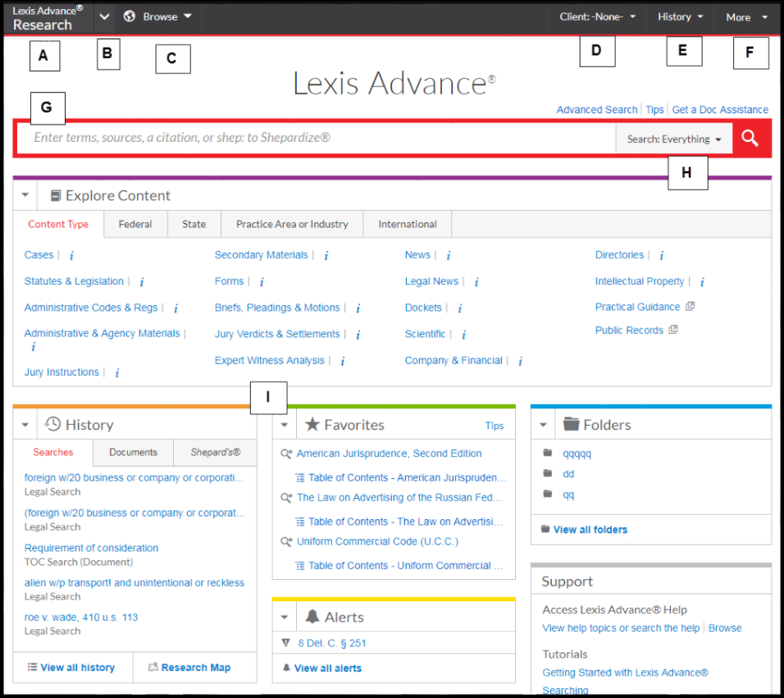Open Get a Doc Assistance link

pyautogui.click(x=720, y=110)
